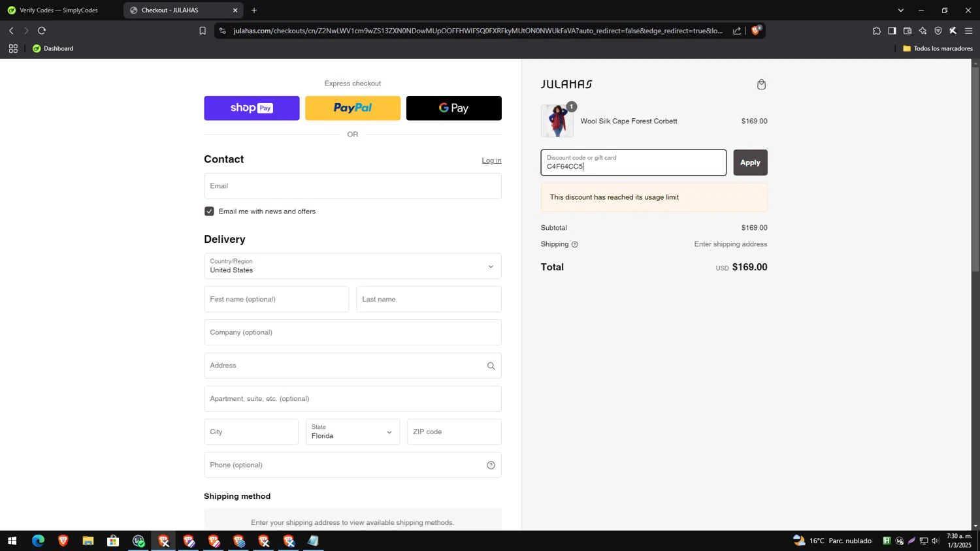Uncheck Email me with news and offers
The image size is (980, 551).
(209, 212)
